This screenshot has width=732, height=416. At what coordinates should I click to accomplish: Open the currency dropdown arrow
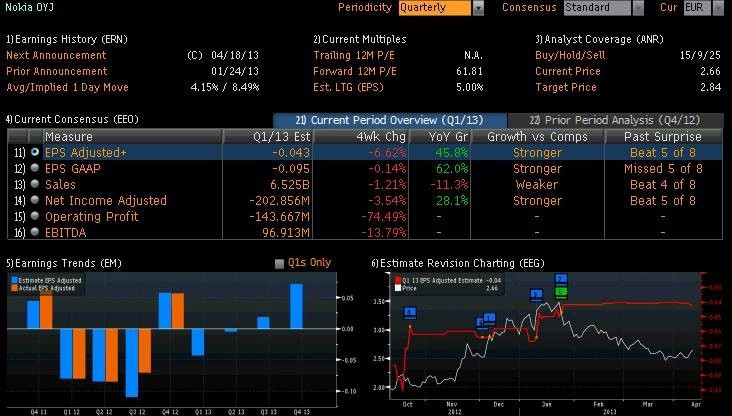click(x=718, y=8)
